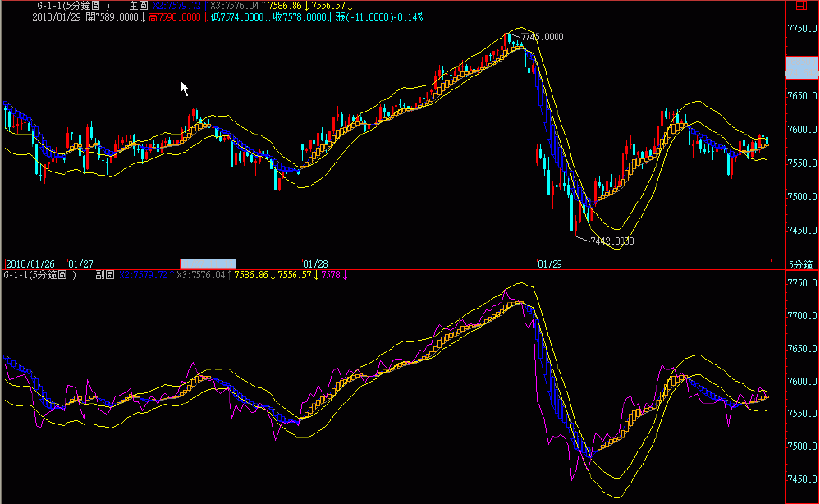Click the 01/28 date marker on time axis
Screen dimensions: 820x504
[315, 264]
